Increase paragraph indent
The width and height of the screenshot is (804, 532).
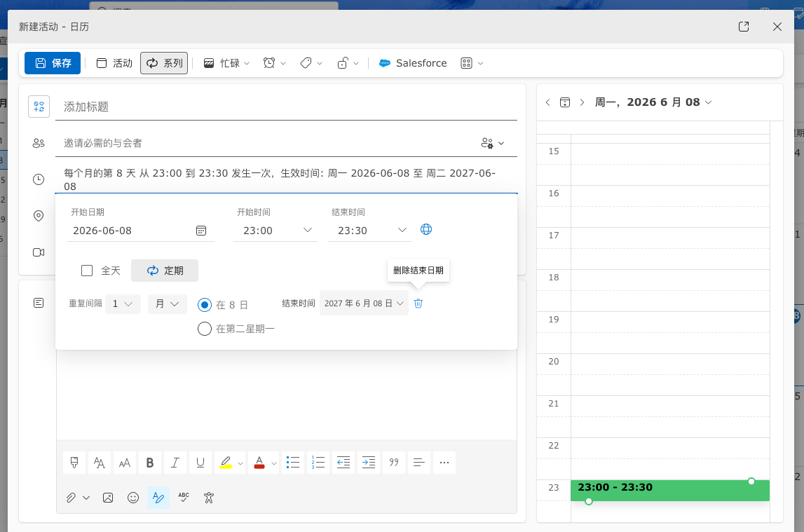tap(369, 463)
